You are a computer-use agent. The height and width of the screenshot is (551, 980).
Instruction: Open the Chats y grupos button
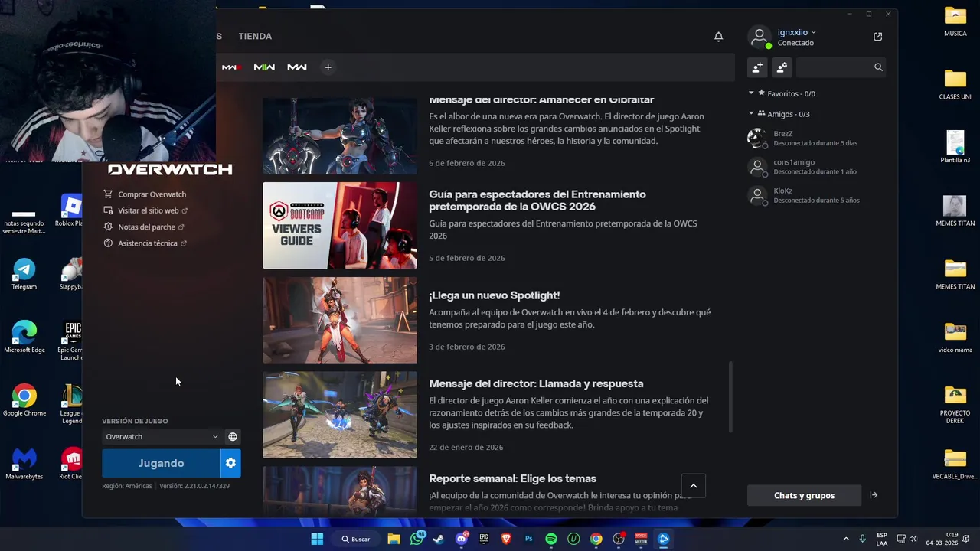point(804,495)
